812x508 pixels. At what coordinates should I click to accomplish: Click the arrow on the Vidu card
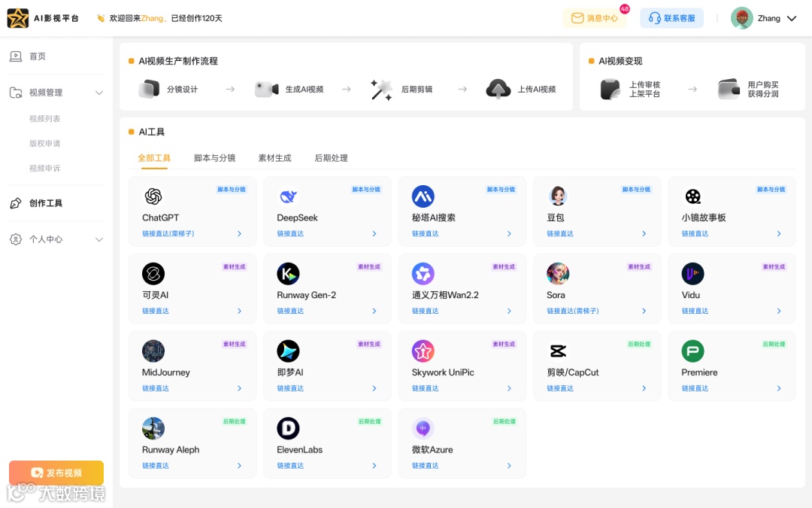tap(779, 311)
